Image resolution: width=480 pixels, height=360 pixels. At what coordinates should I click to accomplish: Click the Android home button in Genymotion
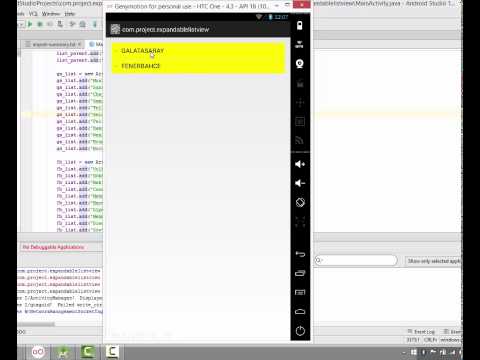pyautogui.click(x=300, y=312)
